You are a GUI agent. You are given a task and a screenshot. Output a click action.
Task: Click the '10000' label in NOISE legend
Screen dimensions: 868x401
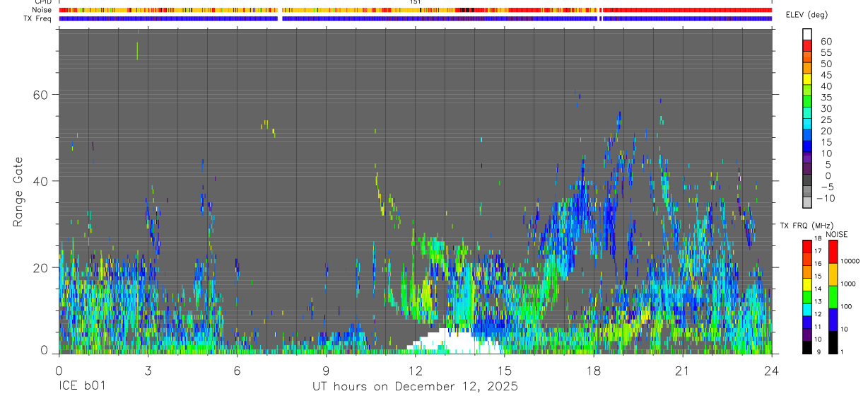[x=851, y=261]
